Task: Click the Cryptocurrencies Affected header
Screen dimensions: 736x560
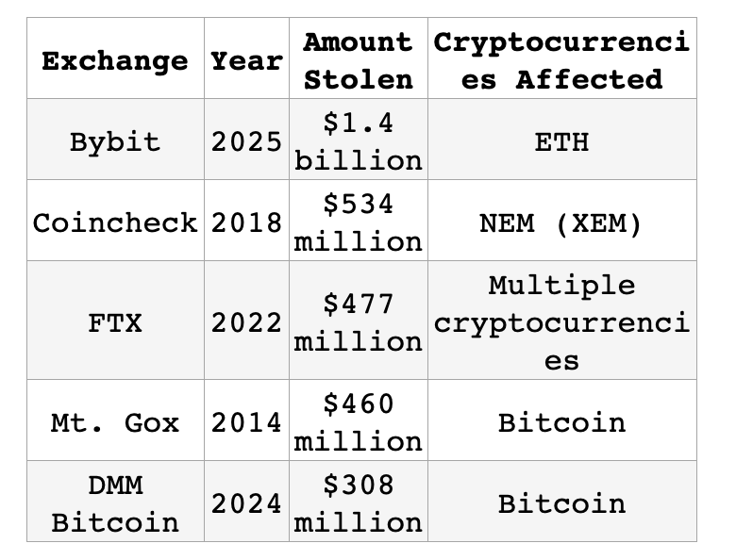Action: (x=561, y=61)
